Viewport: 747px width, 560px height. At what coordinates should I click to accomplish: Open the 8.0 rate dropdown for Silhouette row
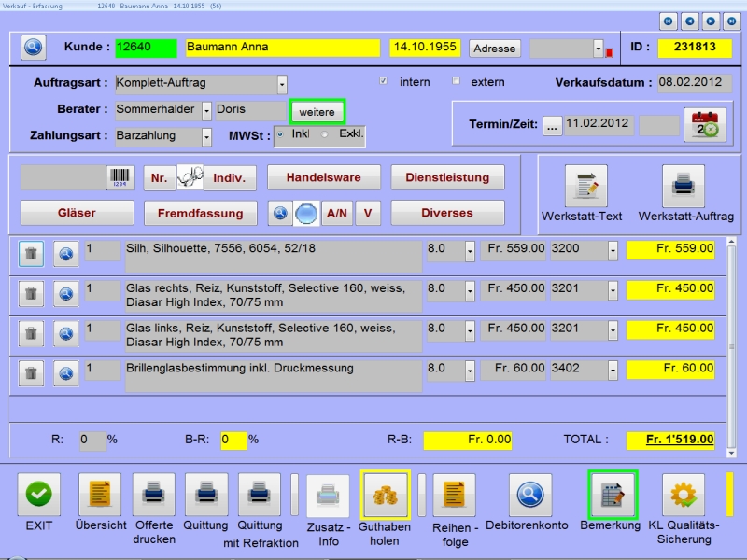click(x=470, y=250)
